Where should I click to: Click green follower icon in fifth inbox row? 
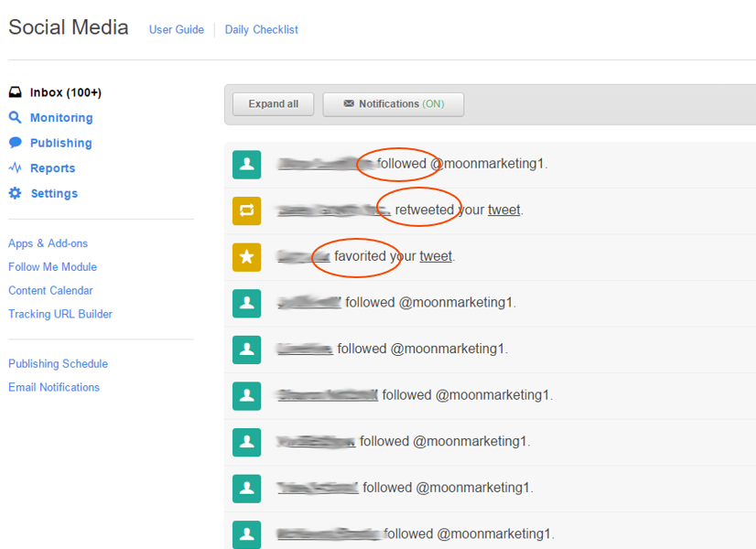click(247, 350)
